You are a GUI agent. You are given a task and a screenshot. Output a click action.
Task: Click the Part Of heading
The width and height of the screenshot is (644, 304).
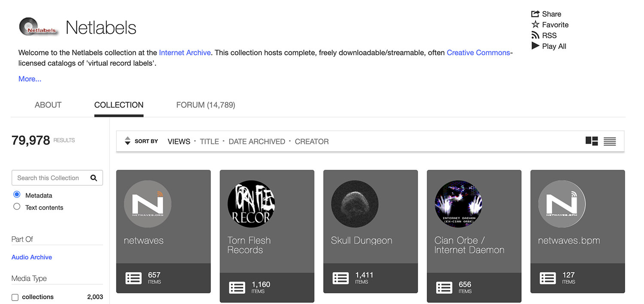(22, 239)
